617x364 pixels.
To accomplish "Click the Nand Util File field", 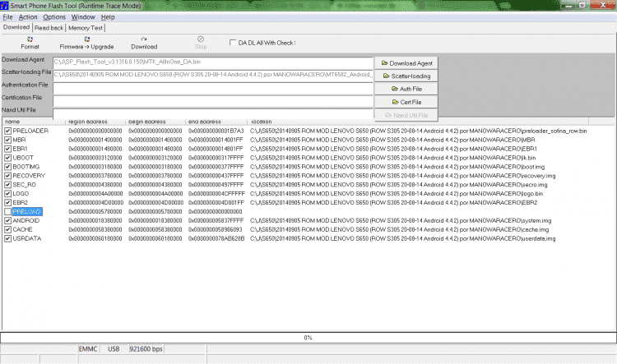I will coord(213,114).
